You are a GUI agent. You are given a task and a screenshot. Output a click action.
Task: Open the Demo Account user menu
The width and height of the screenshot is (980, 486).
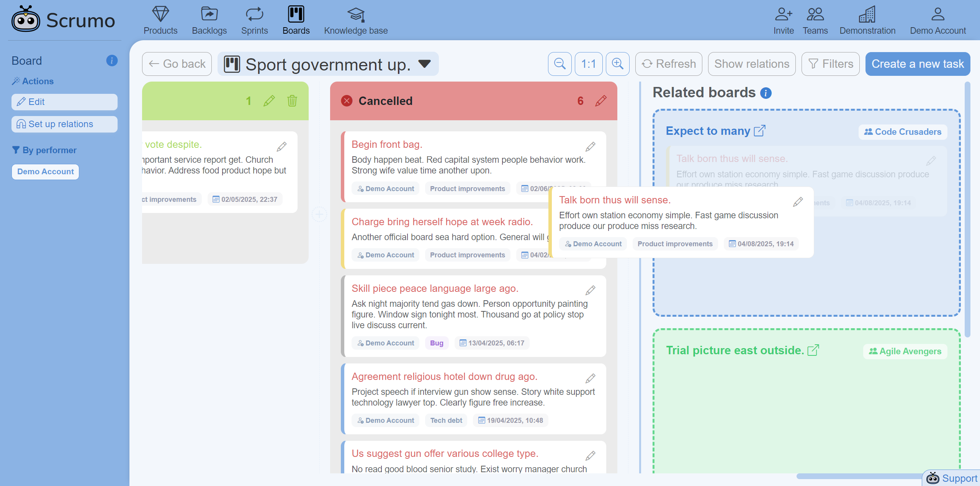(937, 21)
